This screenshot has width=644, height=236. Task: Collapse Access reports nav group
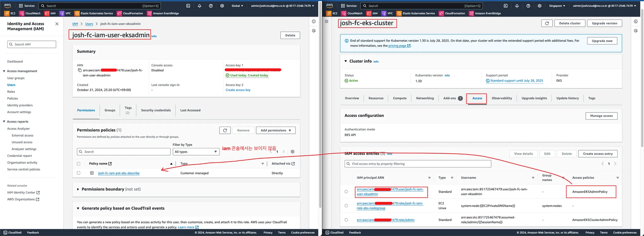(4, 122)
